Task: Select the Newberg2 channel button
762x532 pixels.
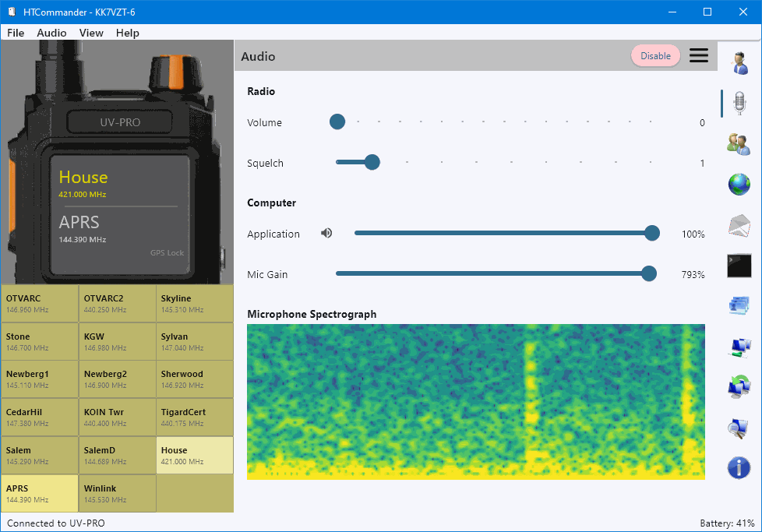Action: (x=117, y=379)
